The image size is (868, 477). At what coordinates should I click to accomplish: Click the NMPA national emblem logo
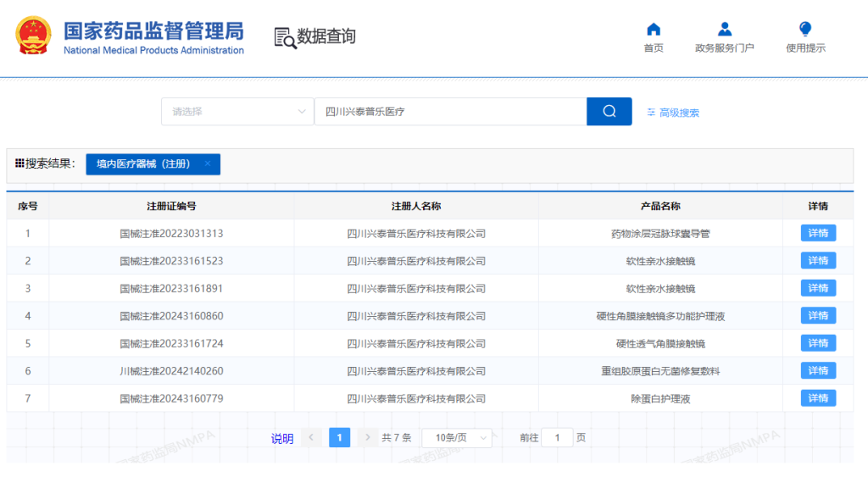click(33, 36)
